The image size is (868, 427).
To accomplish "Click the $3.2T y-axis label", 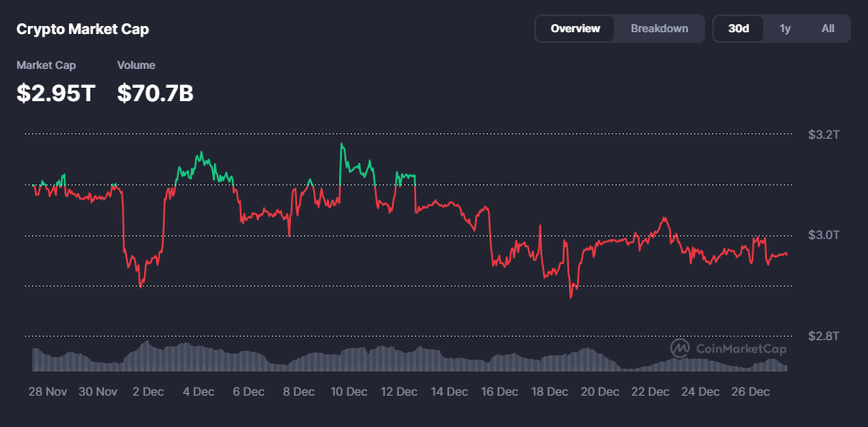I will pos(823,134).
